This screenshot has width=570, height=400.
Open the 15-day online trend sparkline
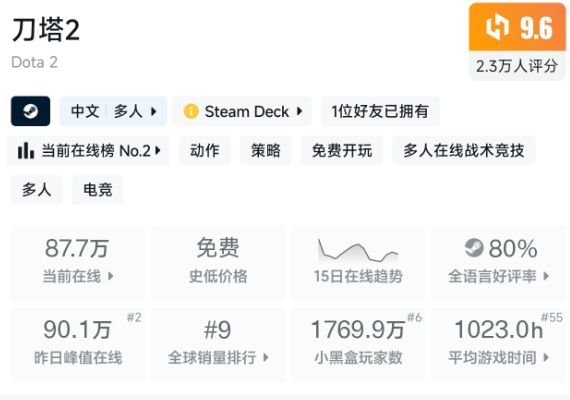pos(358,250)
